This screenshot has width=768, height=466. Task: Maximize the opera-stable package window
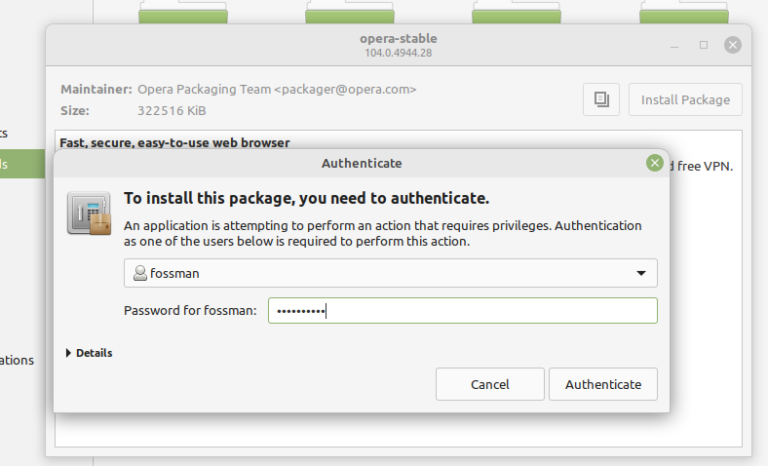(703, 45)
